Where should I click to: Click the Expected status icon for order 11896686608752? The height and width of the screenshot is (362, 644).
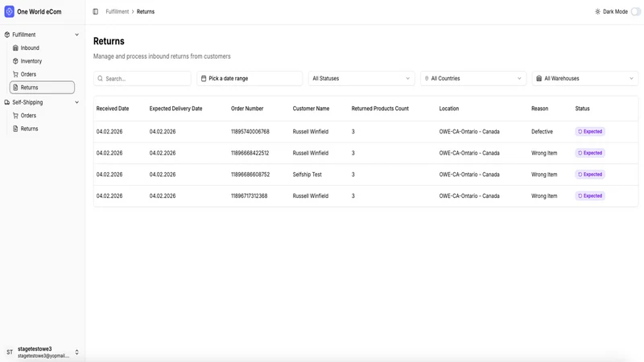[580, 175]
